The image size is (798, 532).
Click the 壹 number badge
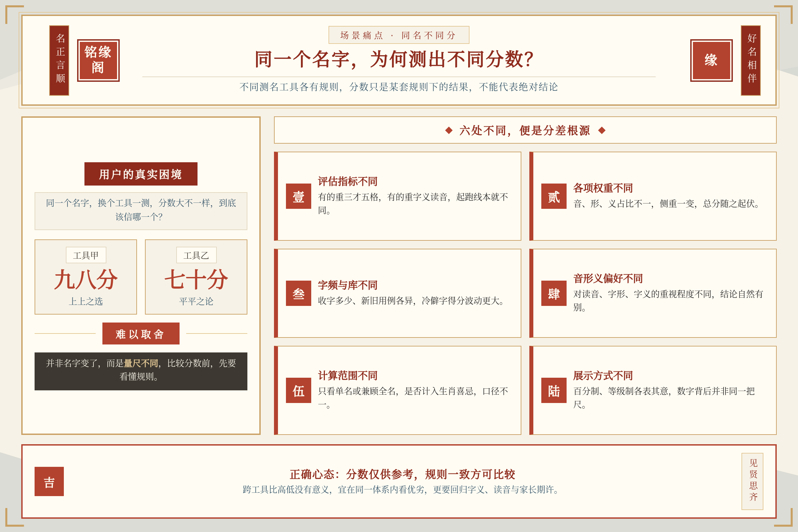(298, 196)
